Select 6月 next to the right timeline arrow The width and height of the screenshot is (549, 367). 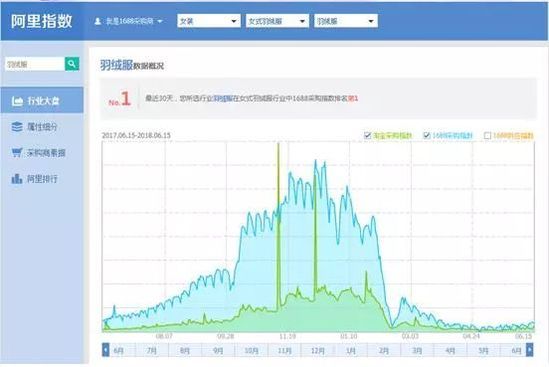point(514,350)
